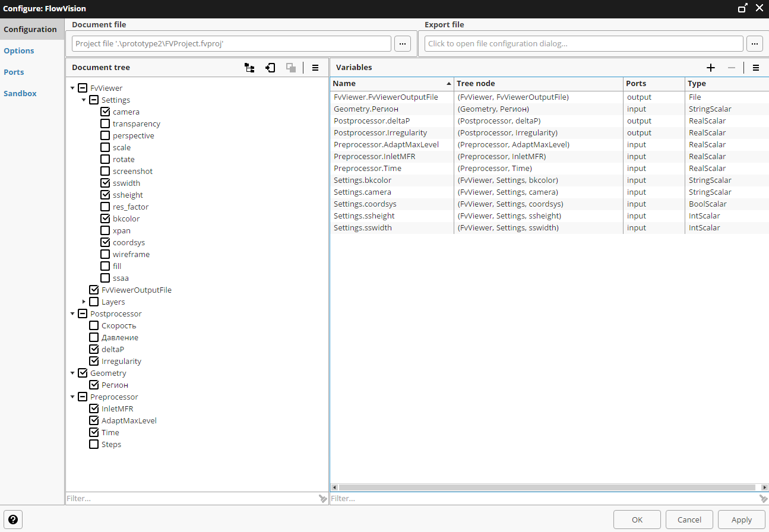769x532 pixels.
Task: Select the Preprocessor.AdaptMaxLevel variable row
Action: point(549,144)
